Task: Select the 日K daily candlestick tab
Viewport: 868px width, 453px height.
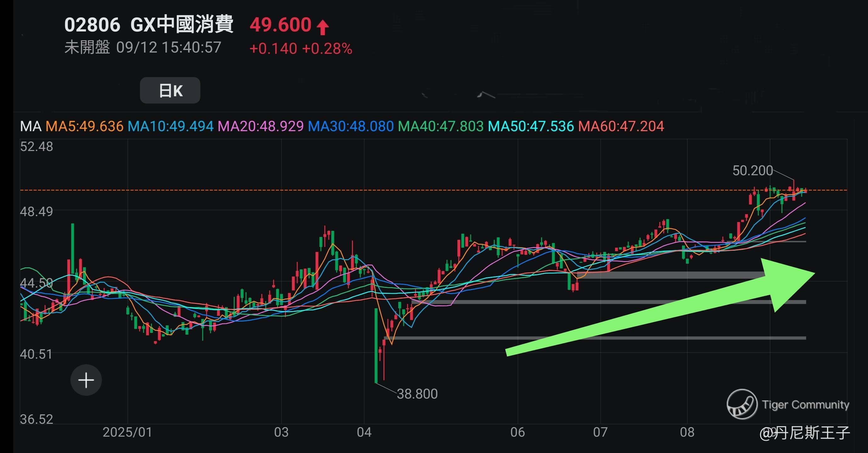Action: (170, 90)
